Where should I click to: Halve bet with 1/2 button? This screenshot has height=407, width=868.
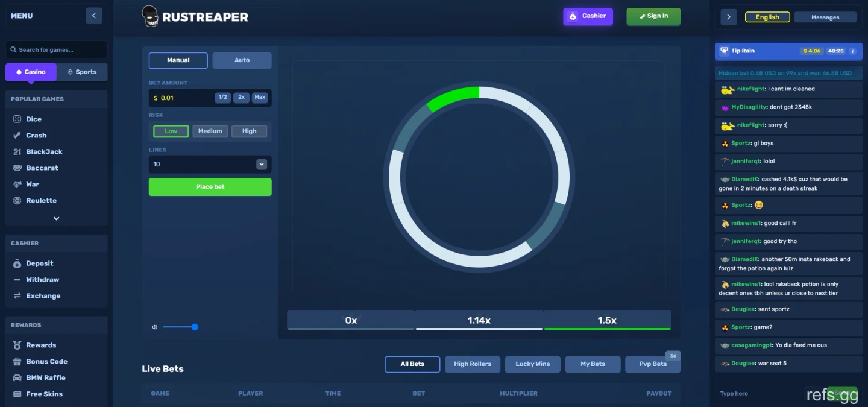(223, 98)
